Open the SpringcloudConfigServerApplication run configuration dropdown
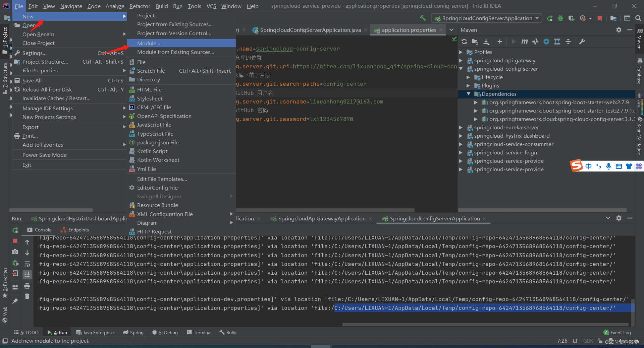644x348 pixels. click(x=487, y=18)
